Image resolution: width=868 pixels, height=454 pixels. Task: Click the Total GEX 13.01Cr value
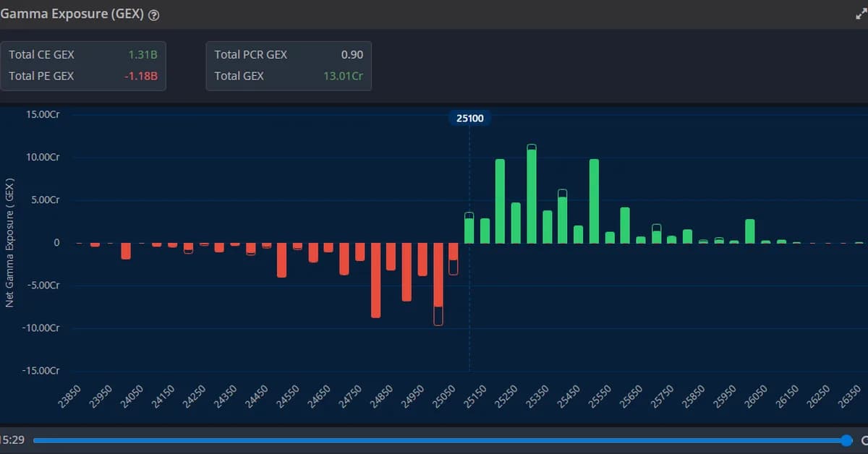pos(344,75)
